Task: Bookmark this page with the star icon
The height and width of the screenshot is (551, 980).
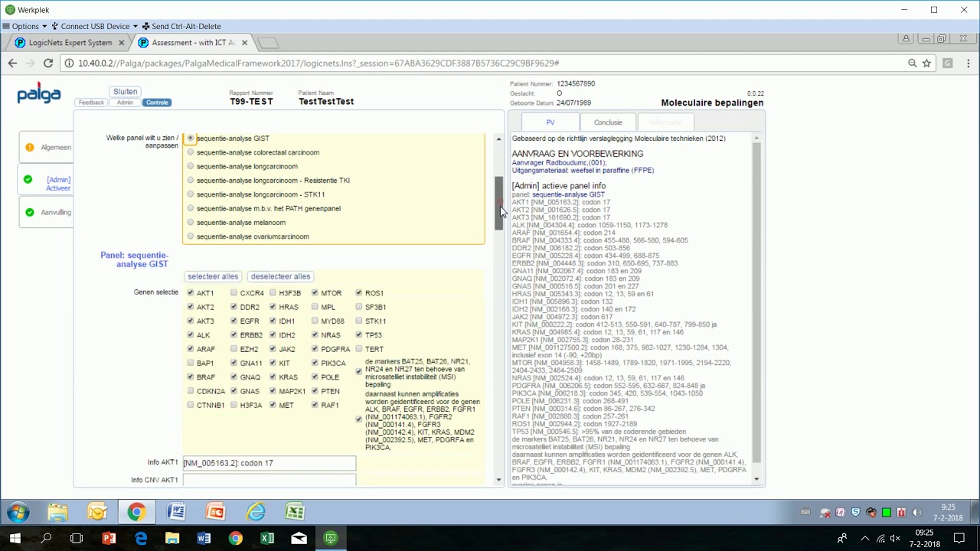Action: (x=926, y=64)
